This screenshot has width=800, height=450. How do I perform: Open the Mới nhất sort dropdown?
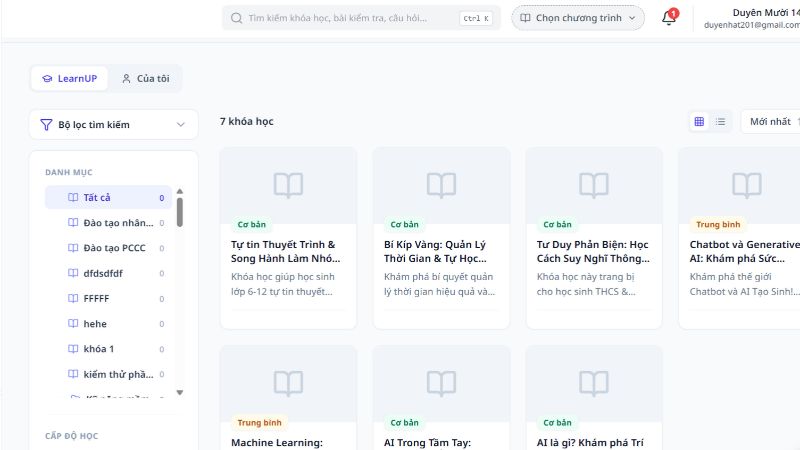pos(770,121)
